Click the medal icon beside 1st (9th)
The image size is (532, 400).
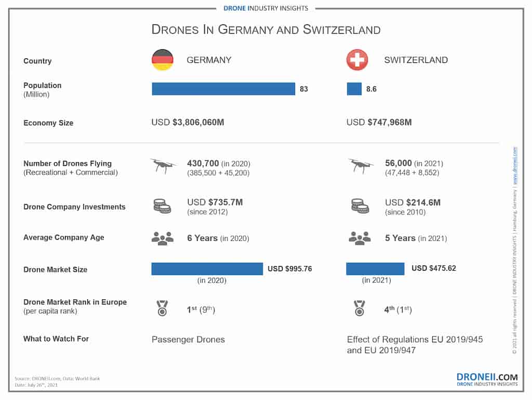[162, 308]
